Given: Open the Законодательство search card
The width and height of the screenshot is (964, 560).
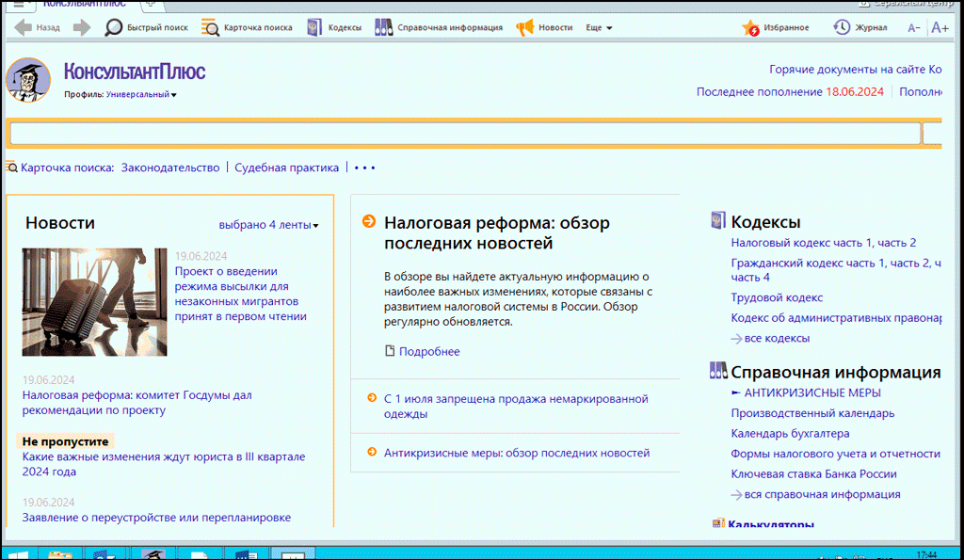Looking at the screenshot, I should 170,168.
